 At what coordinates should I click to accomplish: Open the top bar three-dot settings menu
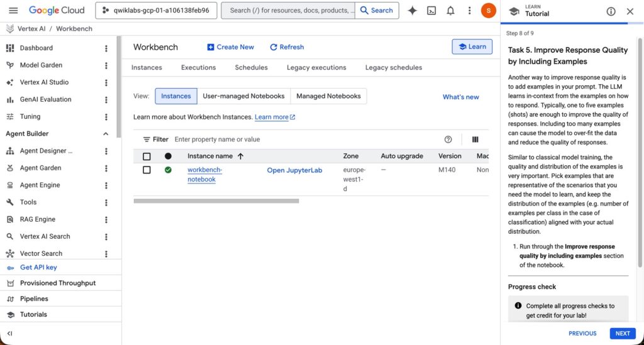point(469,11)
